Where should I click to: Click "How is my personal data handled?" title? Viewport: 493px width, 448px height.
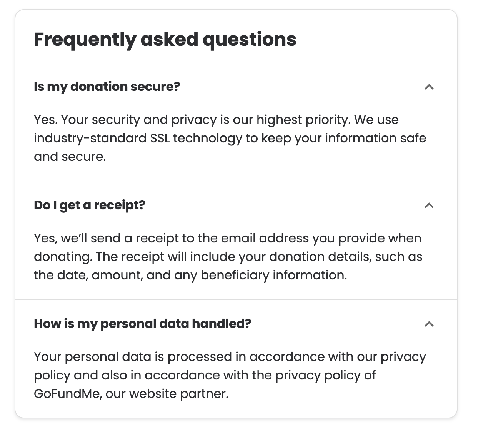142,324
